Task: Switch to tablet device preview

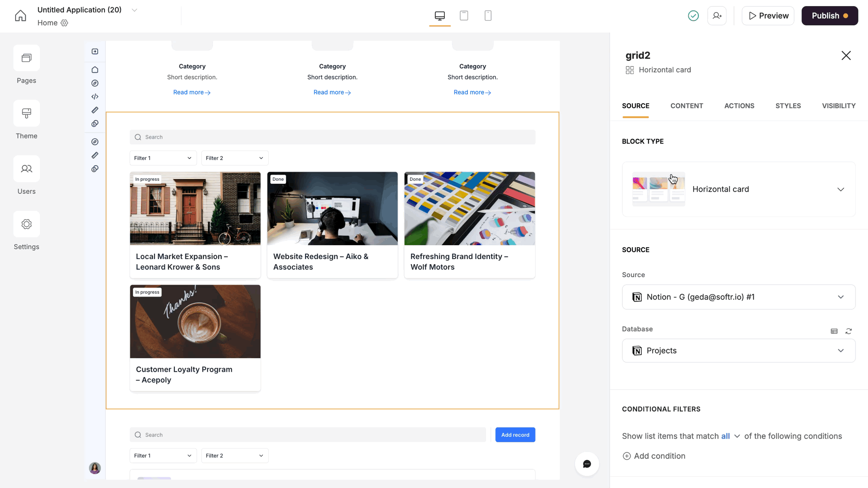Action: (464, 16)
